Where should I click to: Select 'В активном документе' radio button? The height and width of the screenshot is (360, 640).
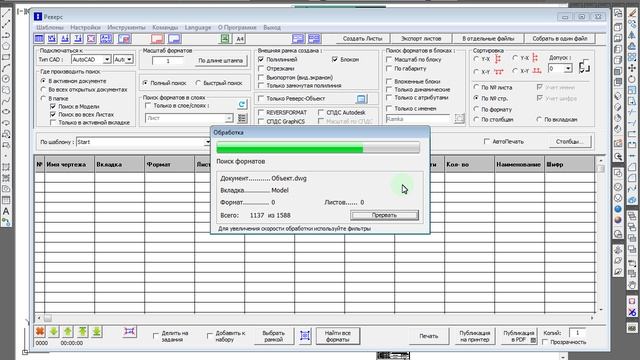[43, 81]
